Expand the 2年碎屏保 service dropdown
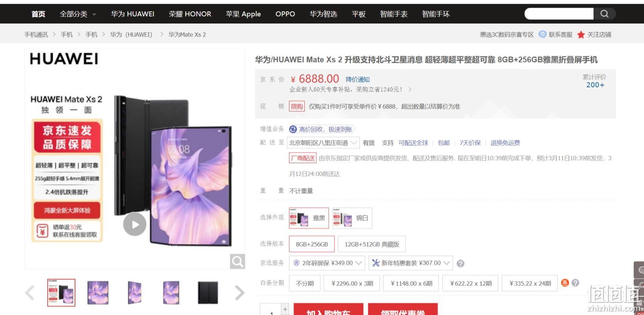This screenshot has width=644, height=315. (327, 263)
